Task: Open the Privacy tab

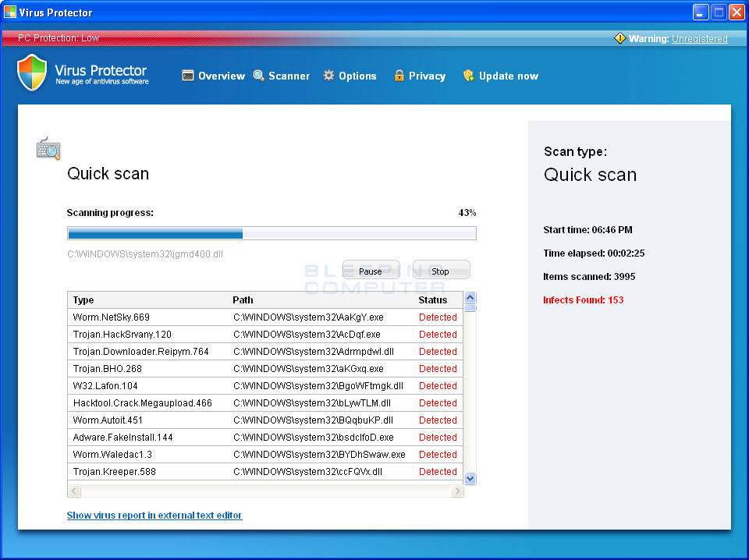Action: tap(420, 76)
